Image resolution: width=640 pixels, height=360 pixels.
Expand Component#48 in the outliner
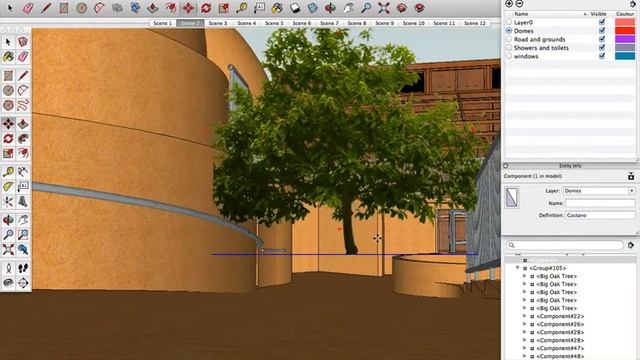[525, 356]
